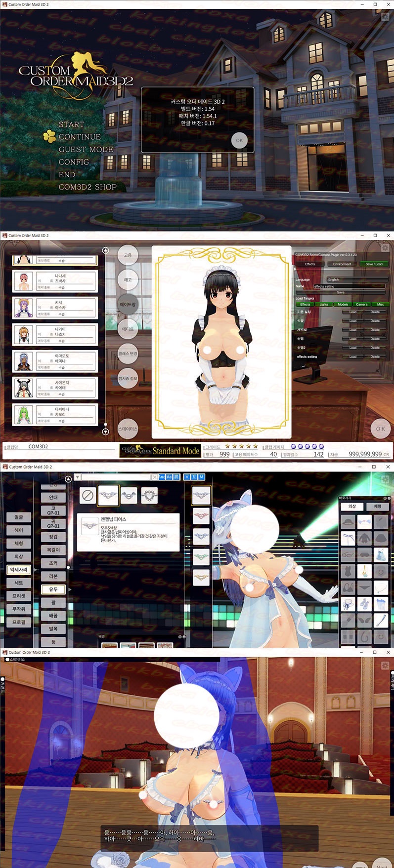The height and width of the screenshot is (868, 394).
Task: Select the highlighted angel wing piercing item
Action: click(x=108, y=495)
